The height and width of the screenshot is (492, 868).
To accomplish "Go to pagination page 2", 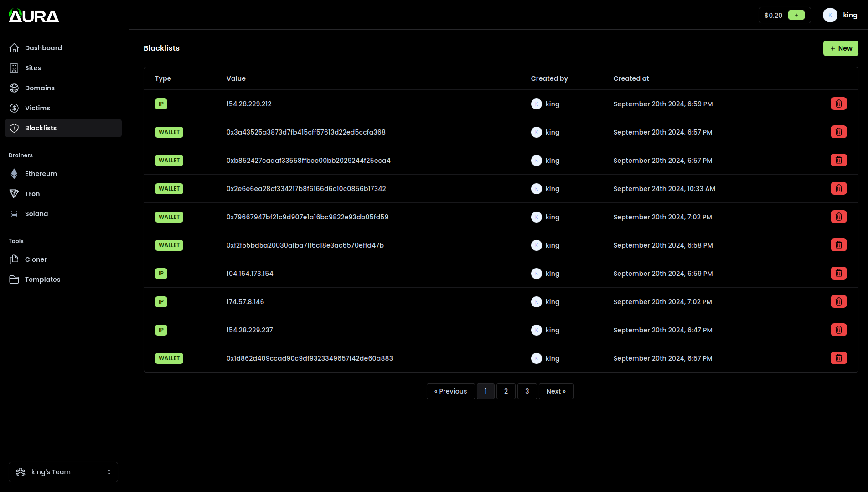I will click(506, 391).
